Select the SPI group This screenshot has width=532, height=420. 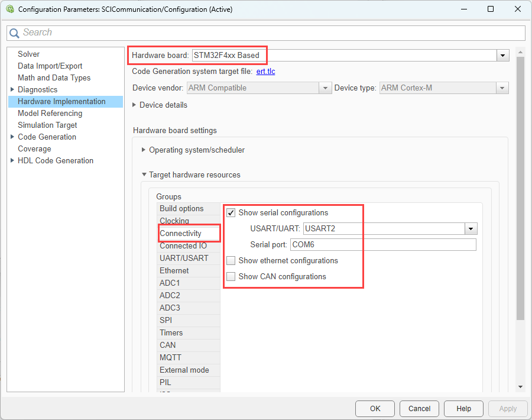(189, 320)
